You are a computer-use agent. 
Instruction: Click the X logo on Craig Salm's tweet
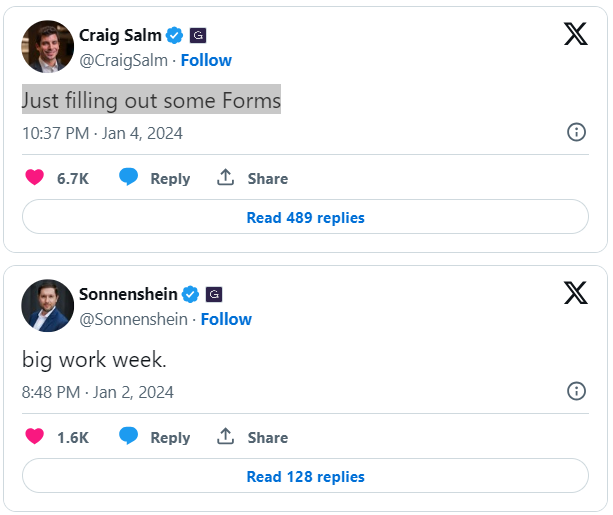pyautogui.click(x=575, y=34)
